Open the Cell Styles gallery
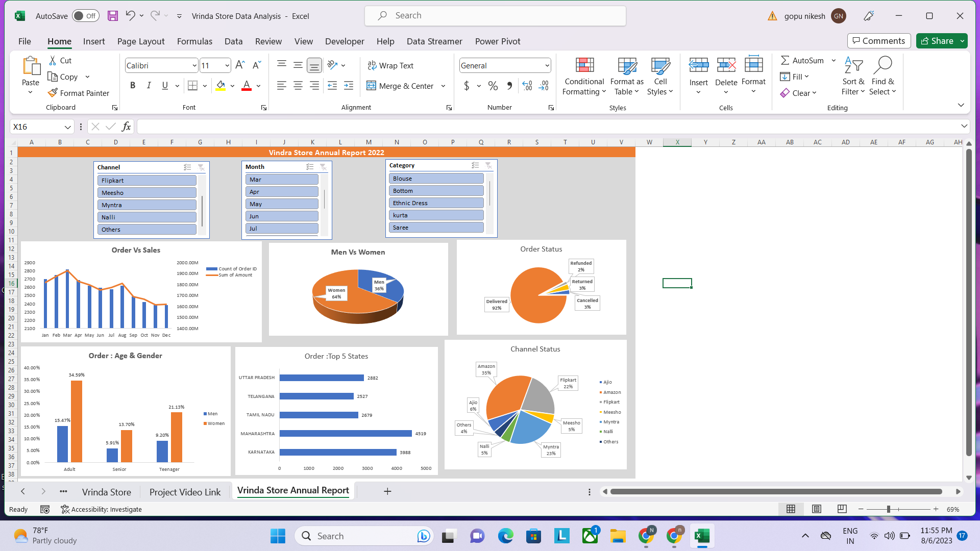The width and height of the screenshot is (980, 551). tap(660, 76)
